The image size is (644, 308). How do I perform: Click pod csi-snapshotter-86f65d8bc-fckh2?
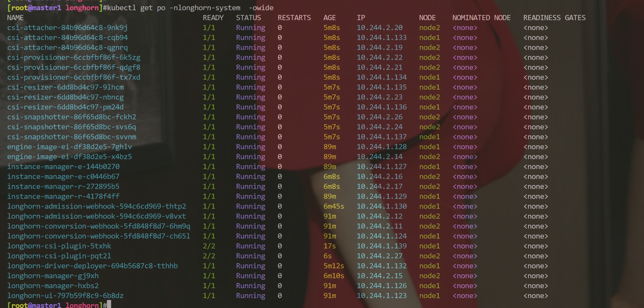tap(72, 117)
